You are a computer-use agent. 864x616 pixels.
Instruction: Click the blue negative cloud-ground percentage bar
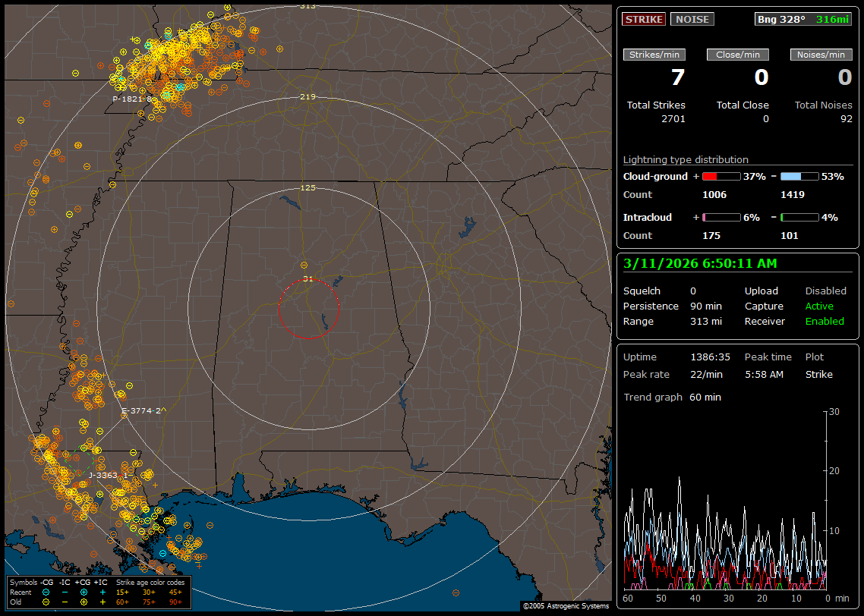[x=799, y=176]
